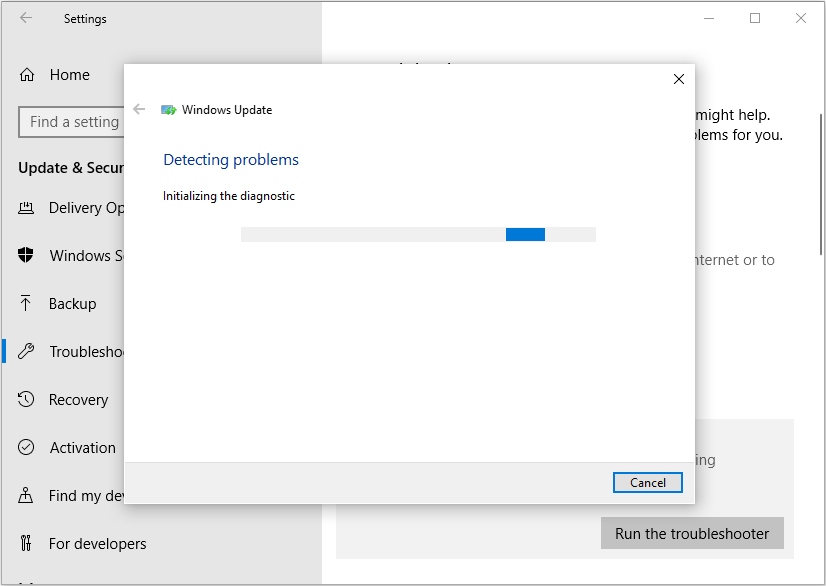Click the Find my device person icon

(26, 496)
